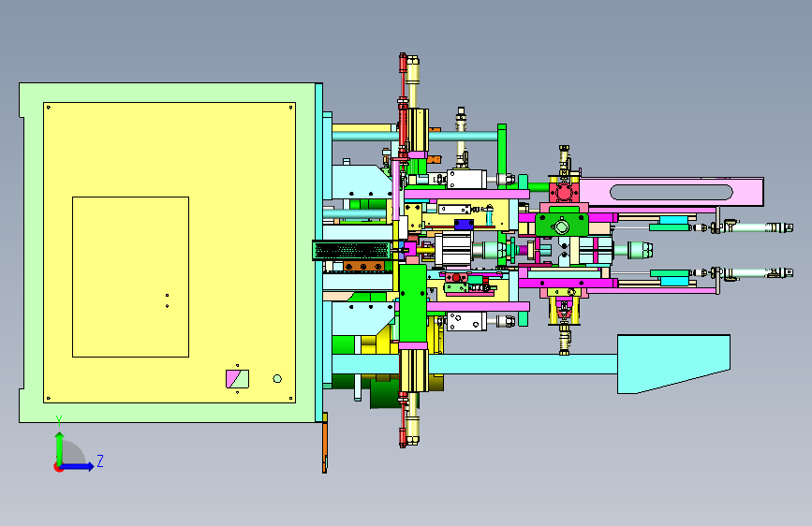Click the pink-green square symbol on yellow panel

click(x=237, y=379)
